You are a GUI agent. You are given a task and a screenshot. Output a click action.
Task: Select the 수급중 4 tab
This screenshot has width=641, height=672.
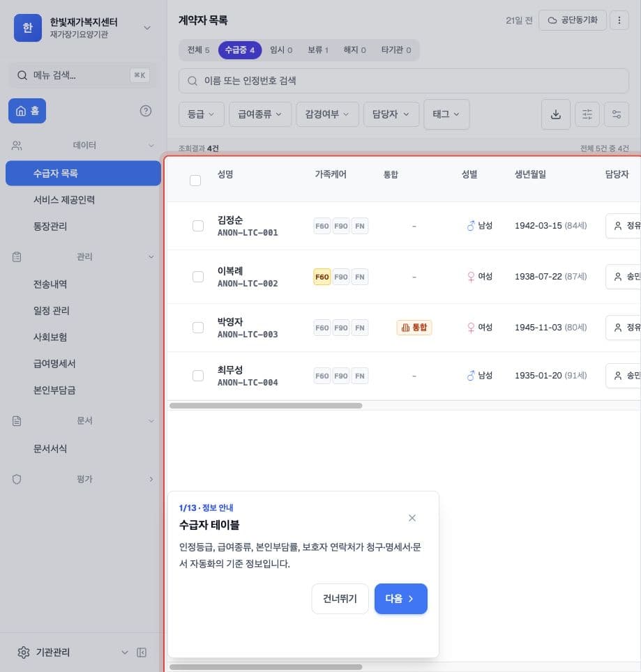coord(240,50)
